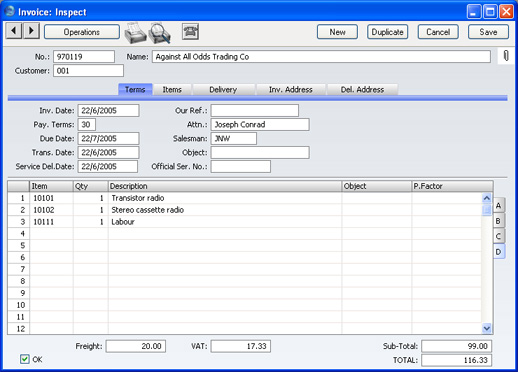
Task: Select flip B of the item grid
Action: (x=499, y=221)
